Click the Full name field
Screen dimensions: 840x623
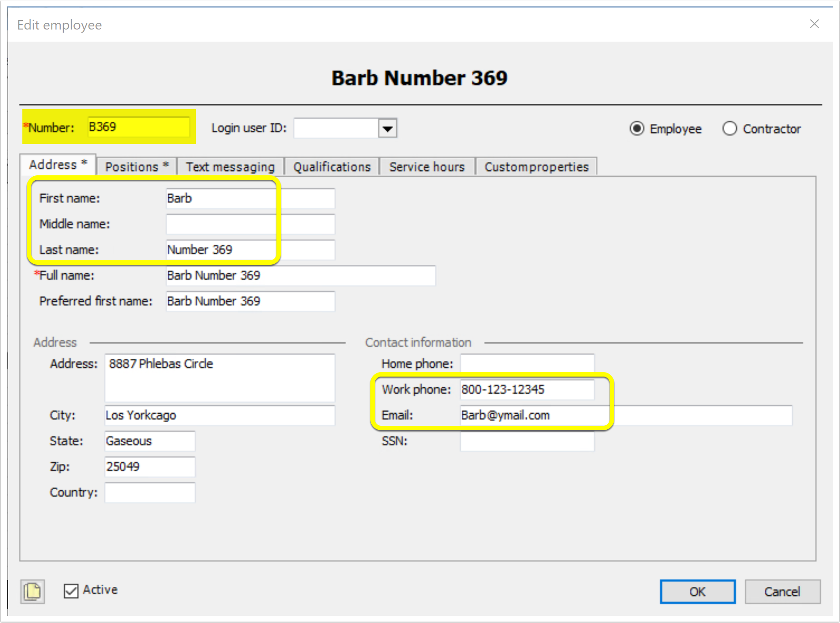click(301, 275)
